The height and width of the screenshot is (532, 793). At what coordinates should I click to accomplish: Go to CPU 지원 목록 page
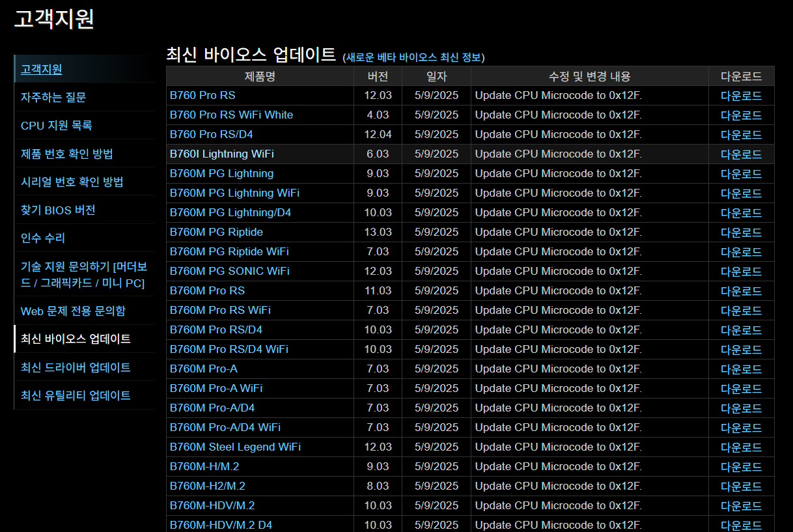(56, 126)
